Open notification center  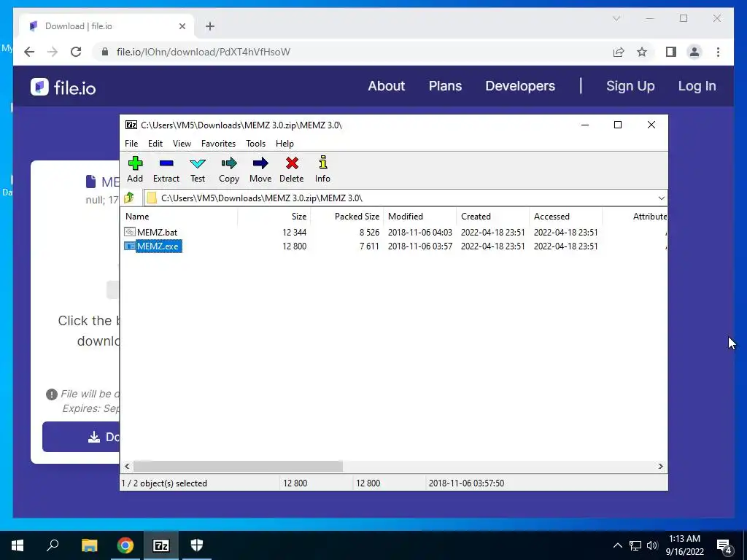(x=724, y=545)
